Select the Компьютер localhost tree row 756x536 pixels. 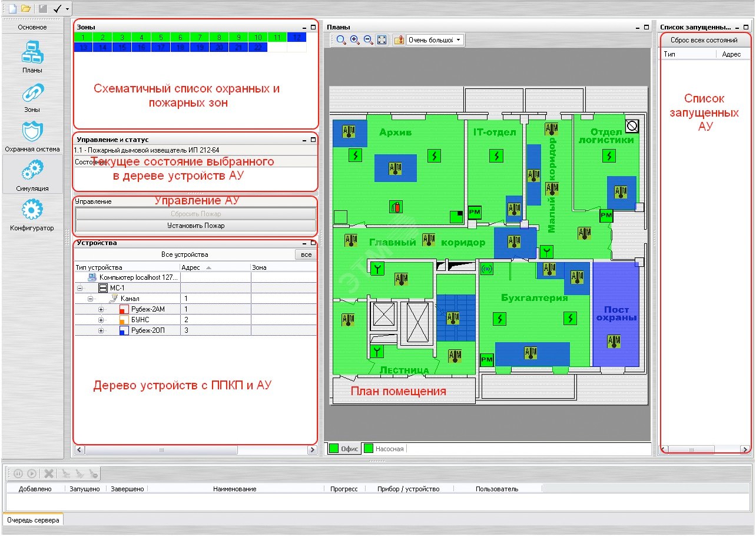tap(195, 277)
